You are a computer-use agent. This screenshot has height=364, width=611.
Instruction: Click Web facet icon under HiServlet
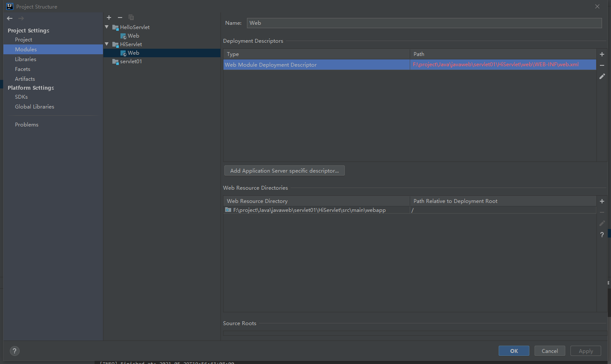[123, 53]
